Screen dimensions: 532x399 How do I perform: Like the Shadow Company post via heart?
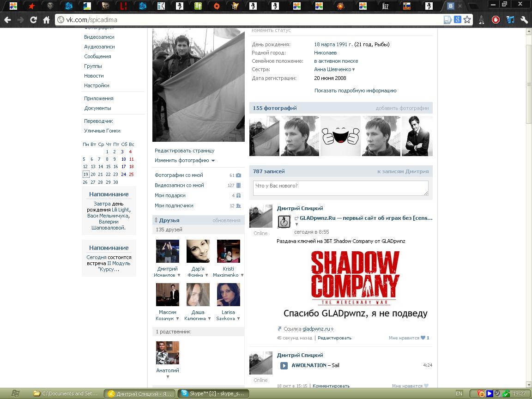tap(423, 338)
